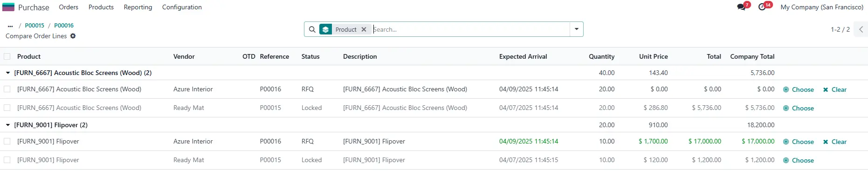Collapse the Flipover group

(8, 125)
